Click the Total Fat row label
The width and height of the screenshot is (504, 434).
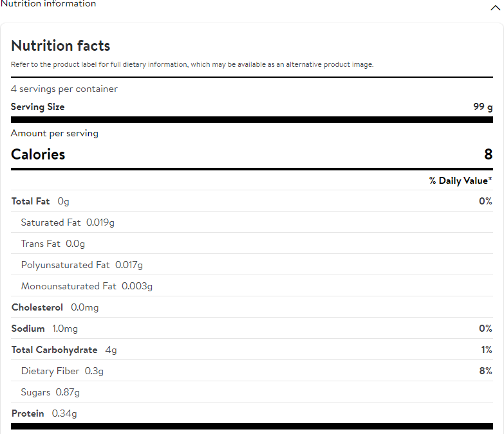tap(30, 201)
